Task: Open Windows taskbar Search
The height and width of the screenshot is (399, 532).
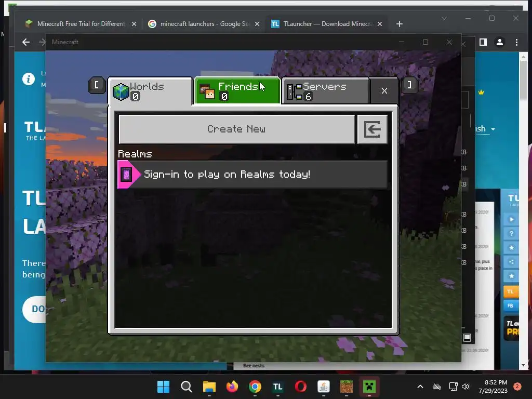Action: [187, 387]
